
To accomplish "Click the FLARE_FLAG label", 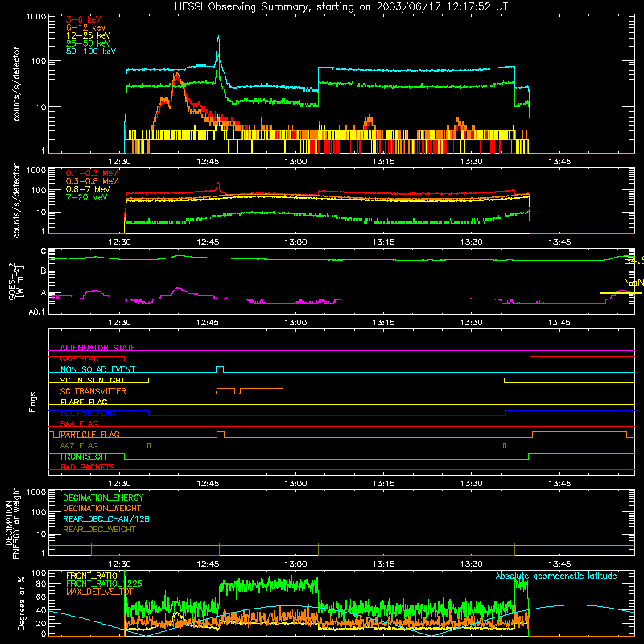I will 84,402.
